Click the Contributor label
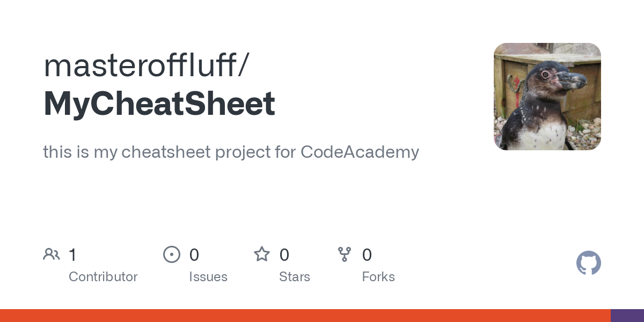This screenshot has width=644, height=322. click(103, 277)
